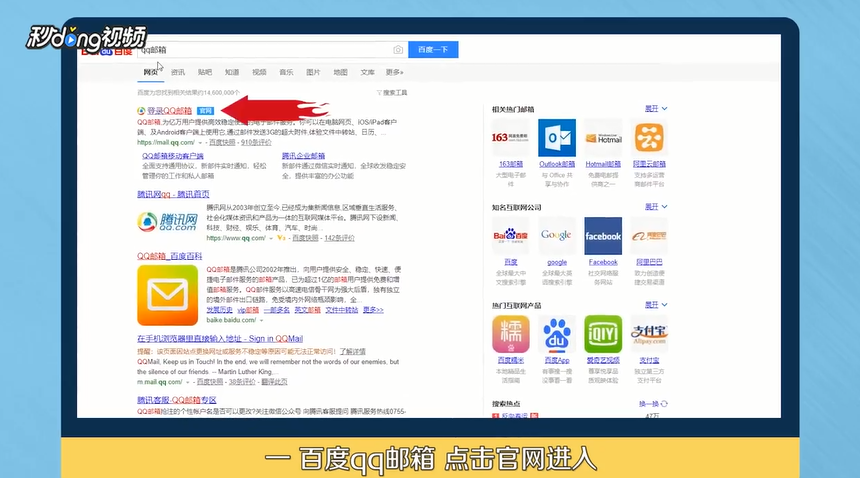860x478 pixels.
Task: Click the Outlook邮箱 text link below its logo
Action: 557,164
